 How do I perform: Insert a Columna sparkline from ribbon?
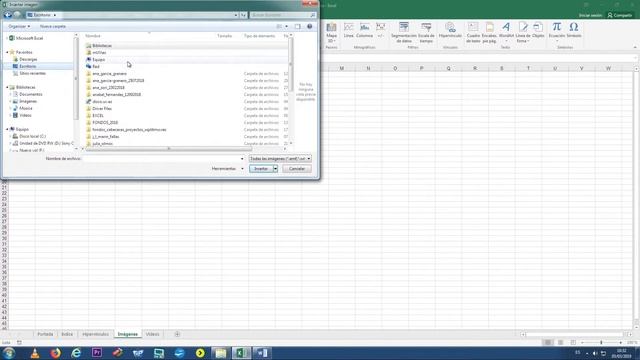click(x=364, y=30)
